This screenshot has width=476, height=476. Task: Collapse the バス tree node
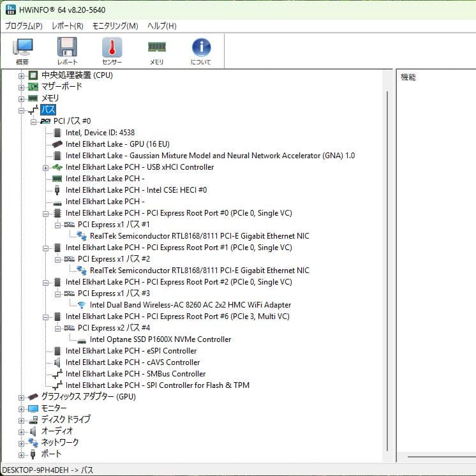[x=21, y=110]
